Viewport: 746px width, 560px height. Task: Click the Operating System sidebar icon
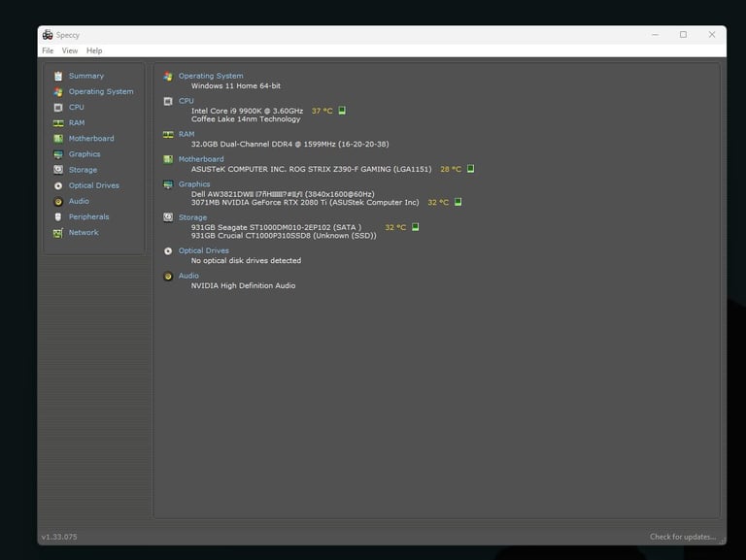coord(58,92)
